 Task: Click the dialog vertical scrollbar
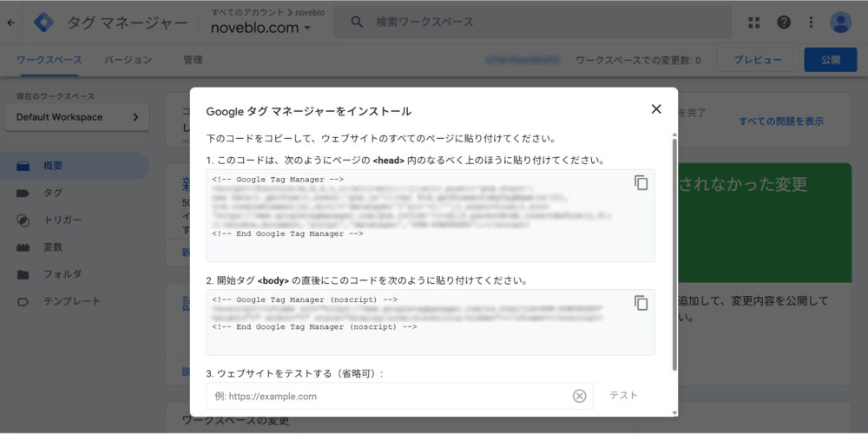coord(674,252)
